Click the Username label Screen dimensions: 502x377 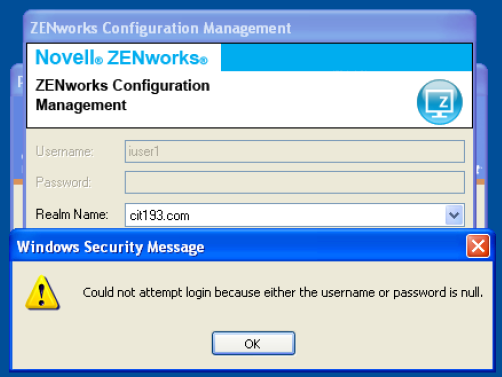pyautogui.click(x=65, y=151)
